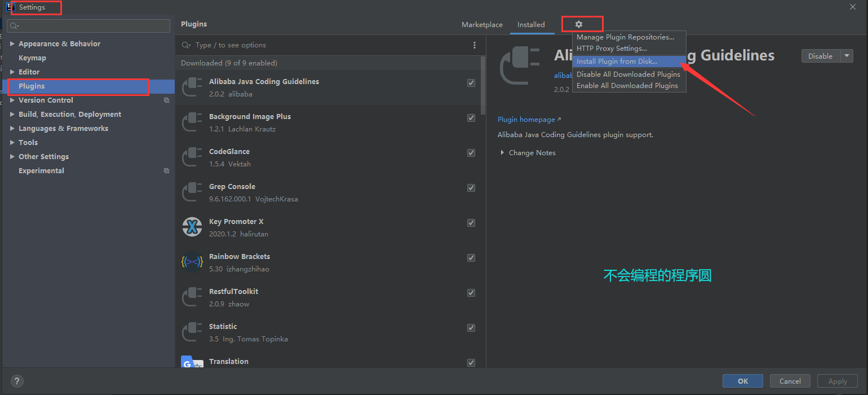Image resolution: width=868 pixels, height=395 pixels.
Task: Choose Enable All Downloaded Plugins
Action: [x=629, y=86]
